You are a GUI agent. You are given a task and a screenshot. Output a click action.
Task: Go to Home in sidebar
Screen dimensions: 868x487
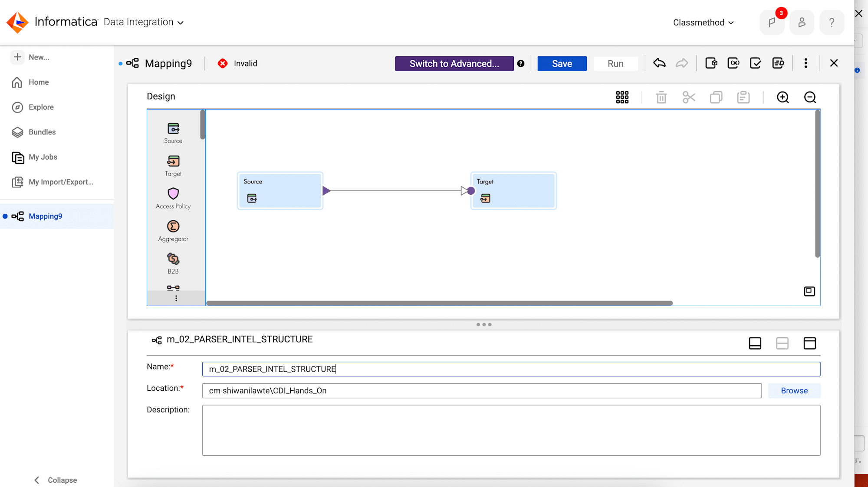(x=30, y=82)
